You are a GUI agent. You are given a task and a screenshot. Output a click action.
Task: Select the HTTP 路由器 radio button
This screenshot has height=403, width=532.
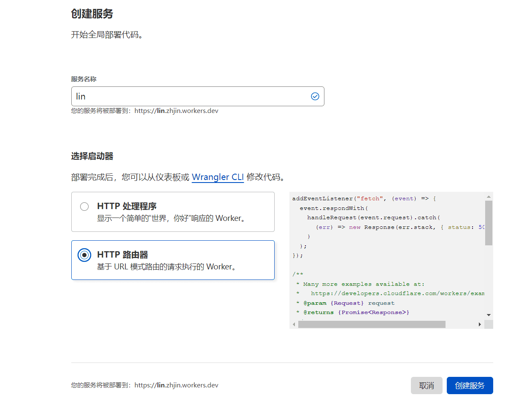pyautogui.click(x=84, y=255)
